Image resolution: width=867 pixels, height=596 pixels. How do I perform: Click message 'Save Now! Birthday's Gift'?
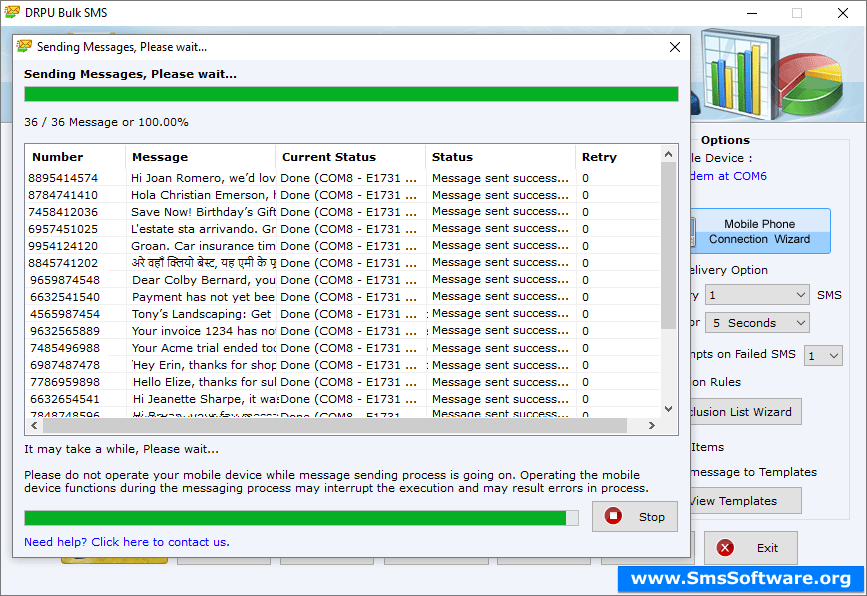click(203, 212)
